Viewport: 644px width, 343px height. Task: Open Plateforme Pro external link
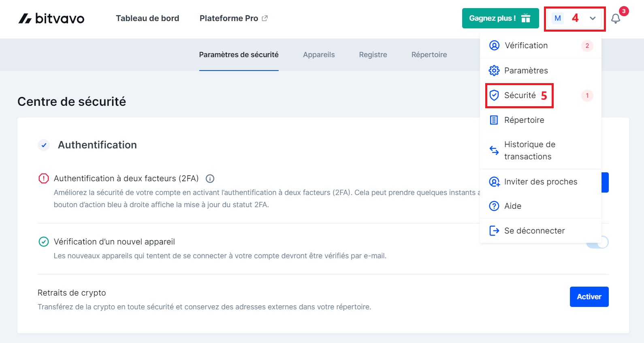(233, 18)
